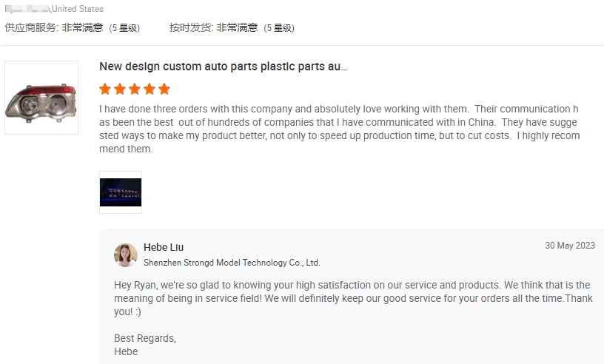
Task: Click the Hebe Liu name
Action: [x=164, y=247]
